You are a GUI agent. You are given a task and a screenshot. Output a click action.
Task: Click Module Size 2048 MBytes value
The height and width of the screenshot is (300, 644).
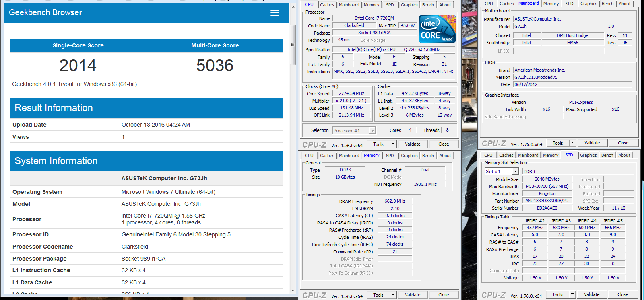click(x=547, y=179)
